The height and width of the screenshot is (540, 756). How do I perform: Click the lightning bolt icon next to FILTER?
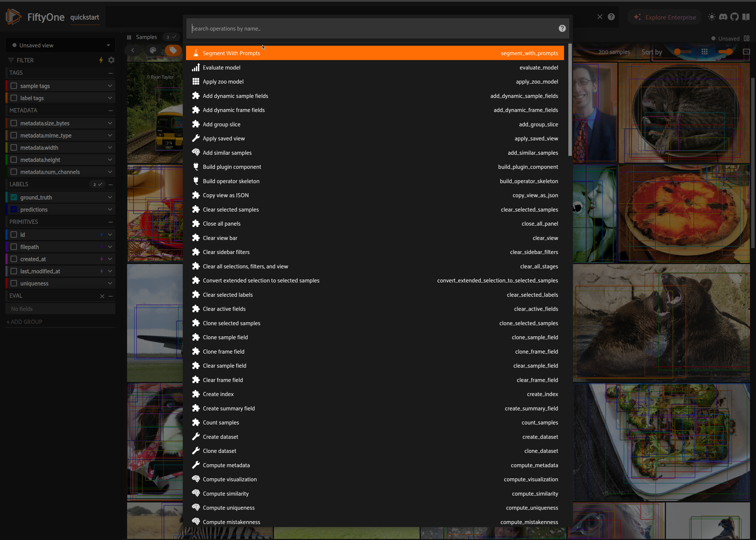click(101, 60)
